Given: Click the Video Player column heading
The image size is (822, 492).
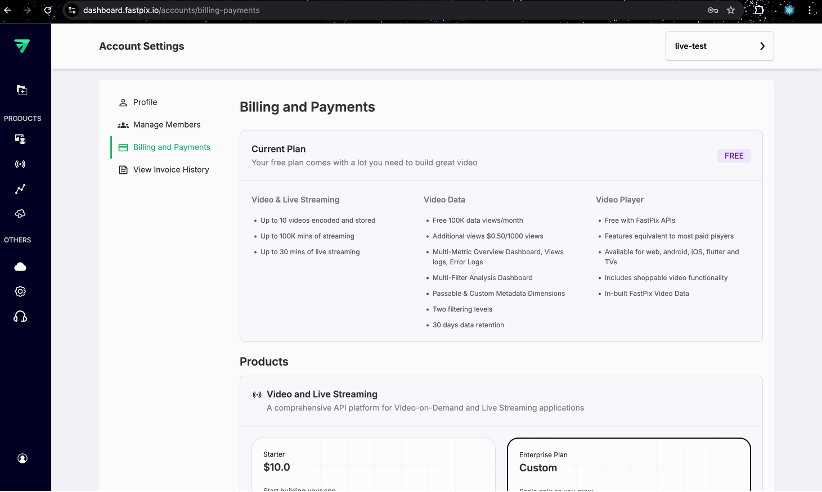Looking at the screenshot, I should [620, 200].
